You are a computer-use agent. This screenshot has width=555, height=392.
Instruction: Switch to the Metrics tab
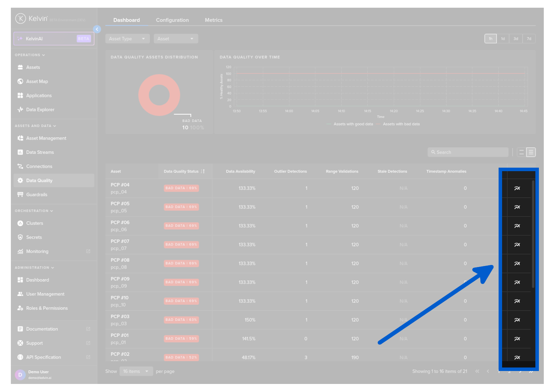coord(213,20)
